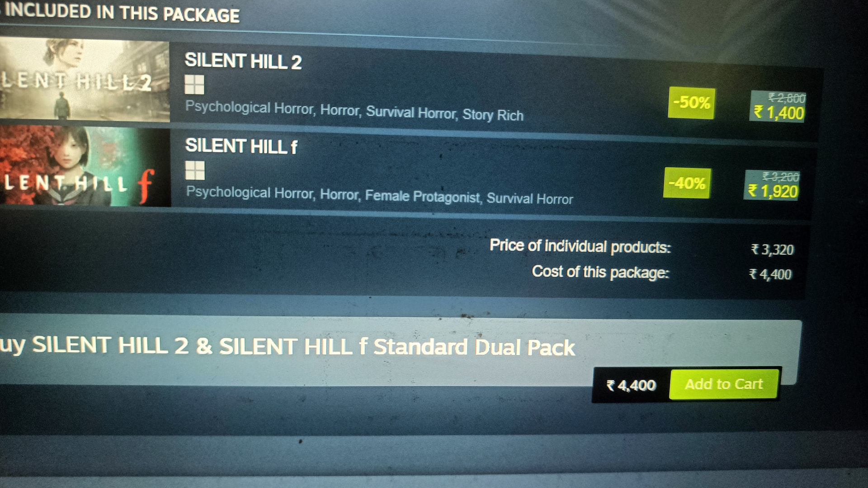This screenshot has width=868, height=488.
Task: Click the SILENT HILL 2 title
Action: (x=243, y=61)
